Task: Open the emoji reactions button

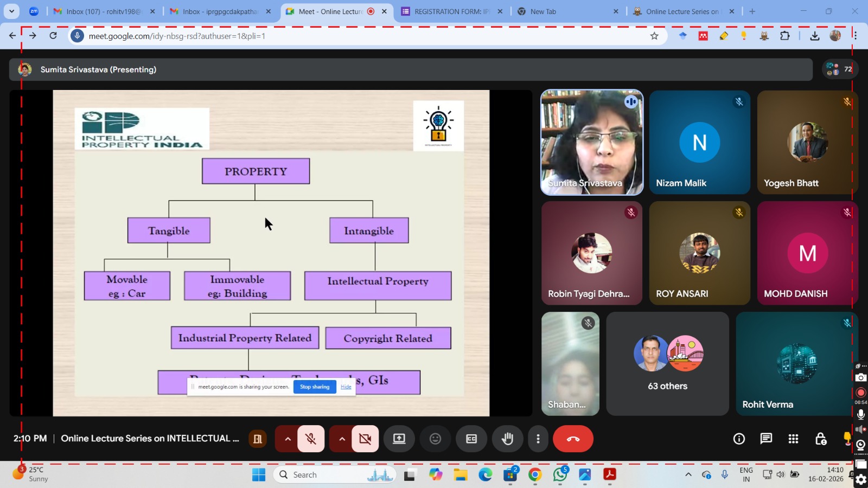Action: pos(435,439)
